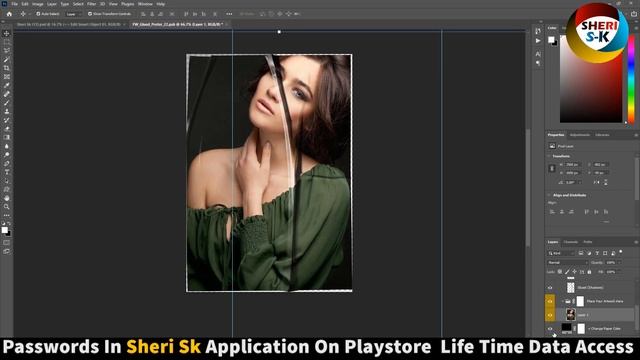Select the Magic Wand tool
640x360 pixels.
click(x=7, y=60)
